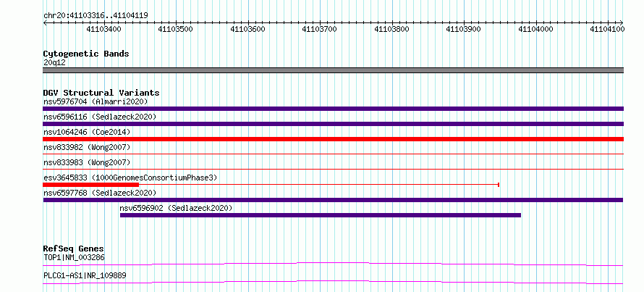Open variant label nsv5976704 (Almarri2020)
Screen dimensions: 644x292
tap(96, 101)
